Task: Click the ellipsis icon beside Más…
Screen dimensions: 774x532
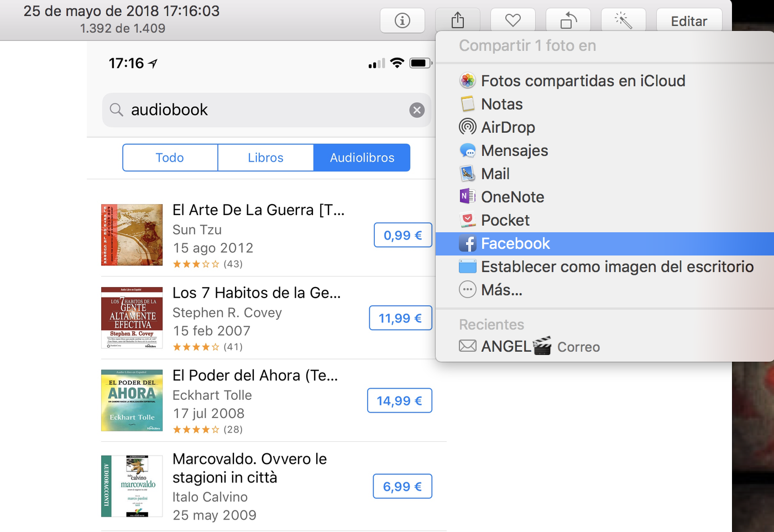Action: 468,290
